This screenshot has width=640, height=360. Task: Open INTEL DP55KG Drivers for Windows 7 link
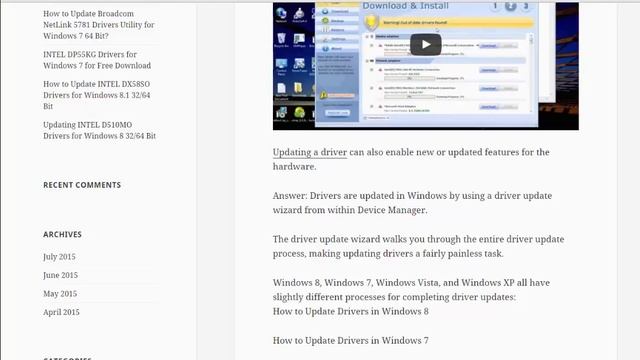(x=97, y=60)
